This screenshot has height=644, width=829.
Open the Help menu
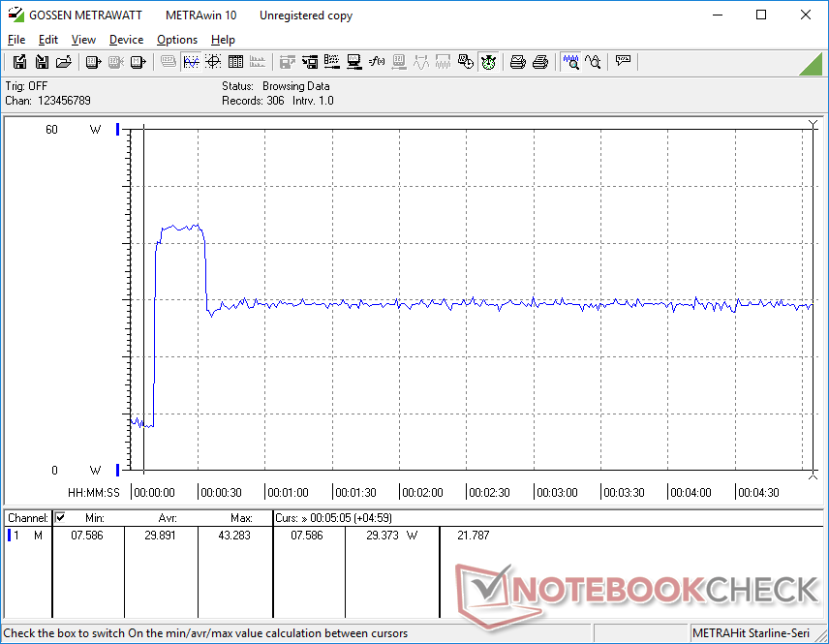[223, 40]
